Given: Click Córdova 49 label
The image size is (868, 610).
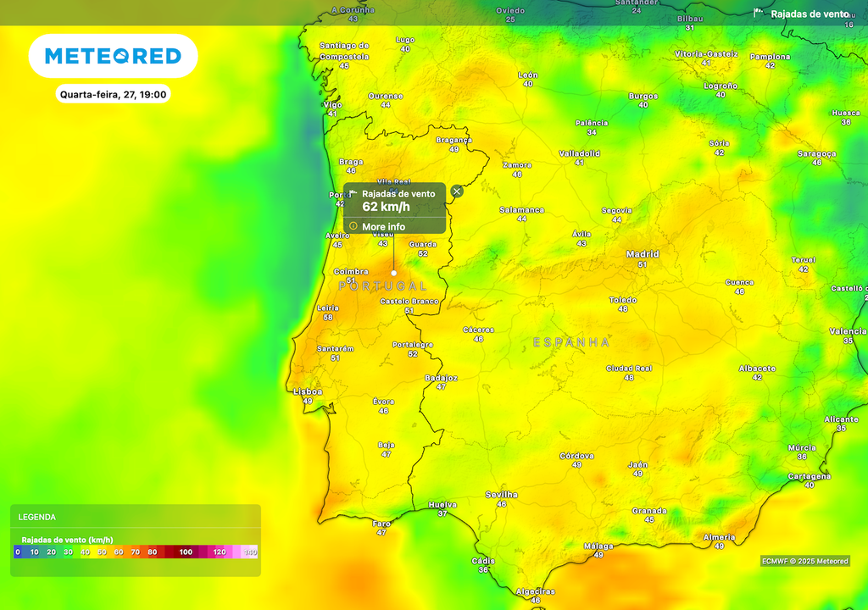Looking at the screenshot, I should [x=576, y=461].
